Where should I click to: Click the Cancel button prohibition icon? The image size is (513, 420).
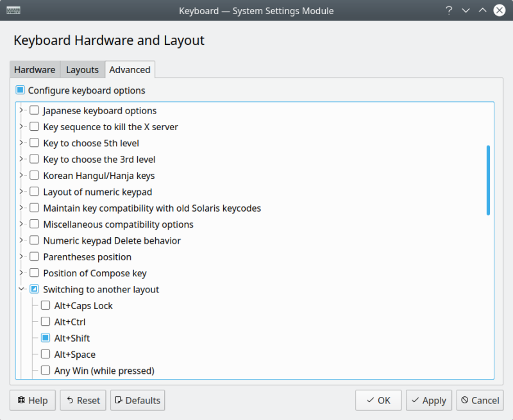point(464,400)
